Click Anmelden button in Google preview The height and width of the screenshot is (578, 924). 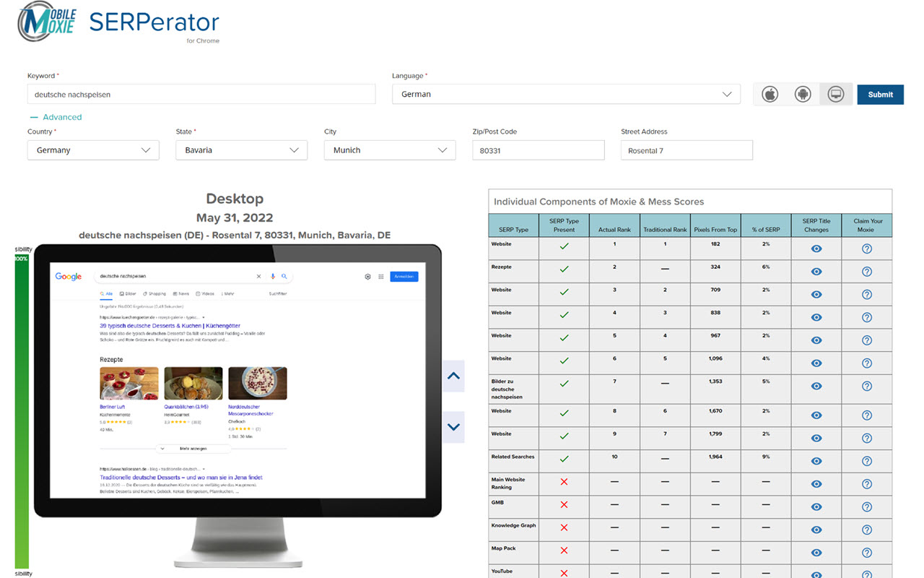pyautogui.click(x=404, y=277)
